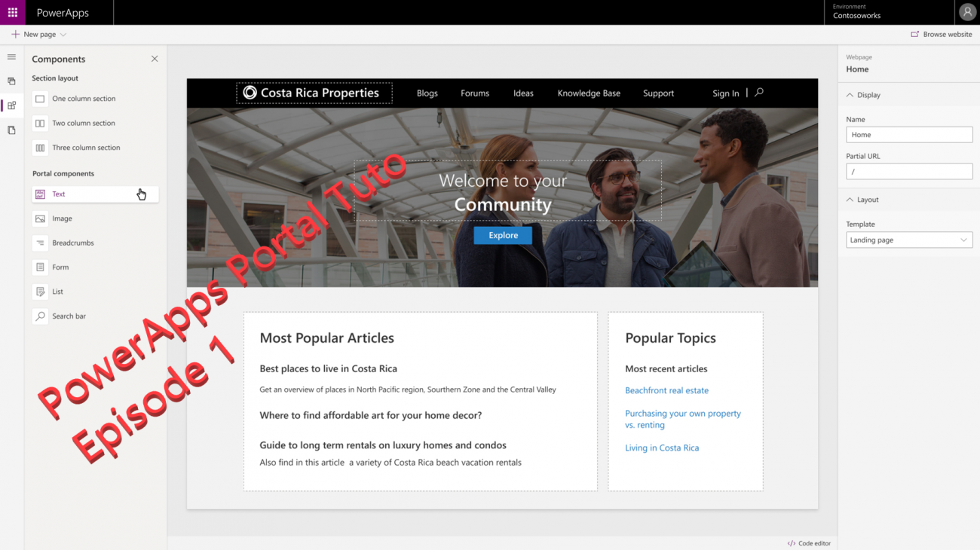Screen dimensions: 980x550
Task: Open the Template Landing page dropdown
Action: click(x=909, y=240)
